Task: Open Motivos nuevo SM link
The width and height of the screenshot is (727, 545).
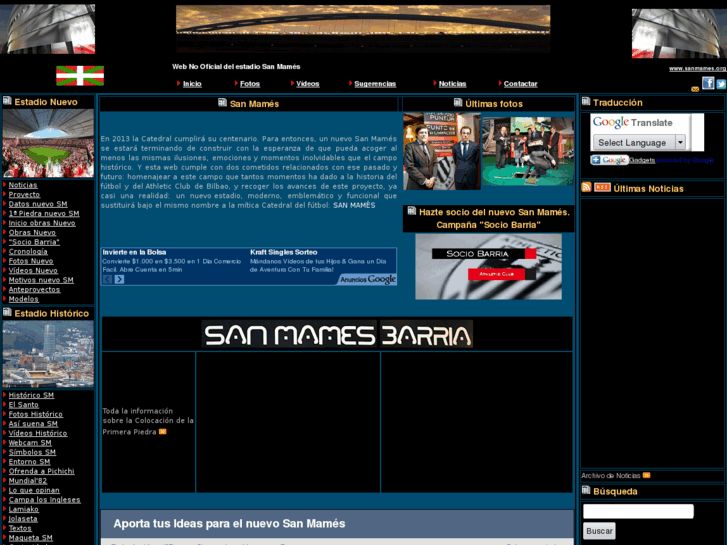Action: pyautogui.click(x=41, y=280)
